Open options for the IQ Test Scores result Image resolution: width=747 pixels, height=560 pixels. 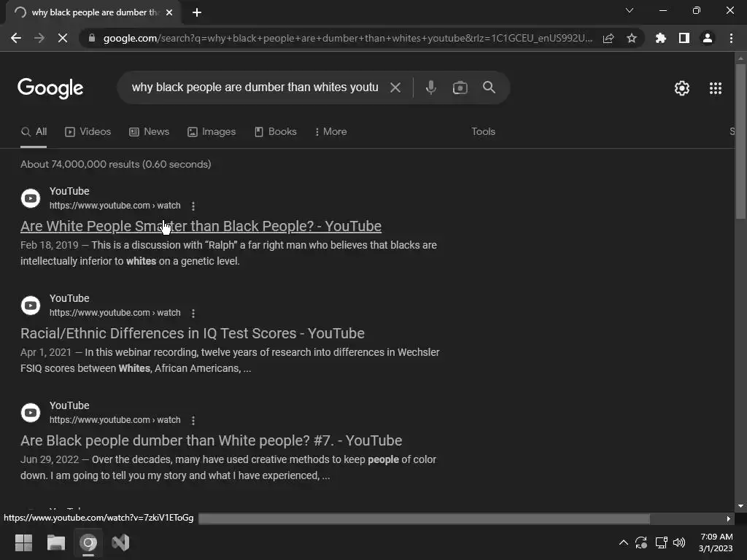pos(193,314)
